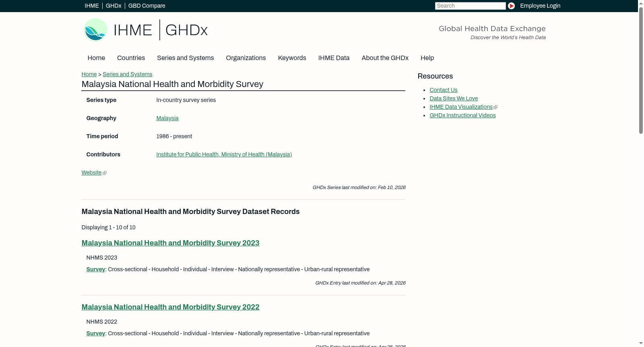Click the Survey link under NHMS 2022
The height and width of the screenshot is (347, 644).
[x=95, y=333]
